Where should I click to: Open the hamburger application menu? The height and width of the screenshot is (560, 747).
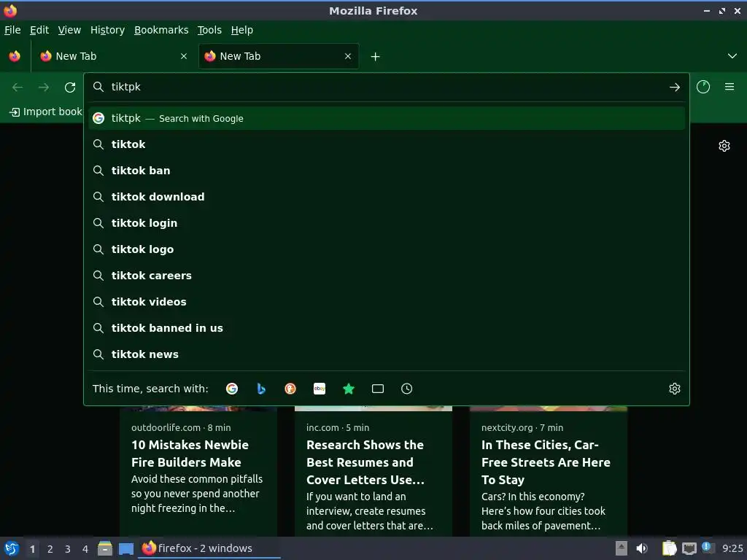(x=729, y=87)
